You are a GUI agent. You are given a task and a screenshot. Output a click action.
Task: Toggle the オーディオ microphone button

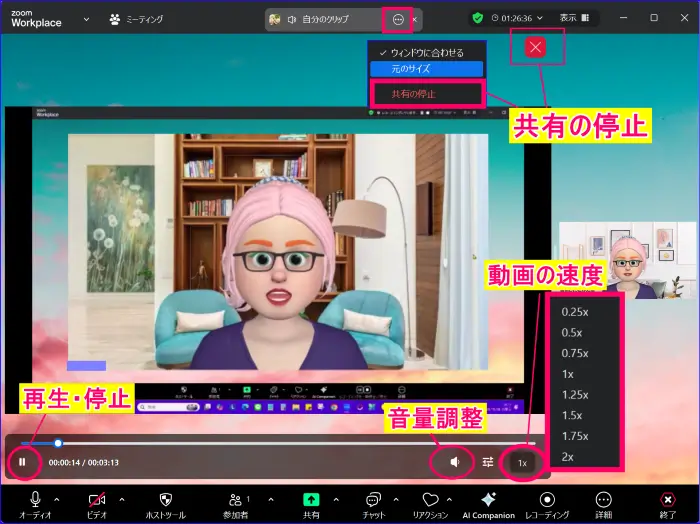(x=35, y=505)
